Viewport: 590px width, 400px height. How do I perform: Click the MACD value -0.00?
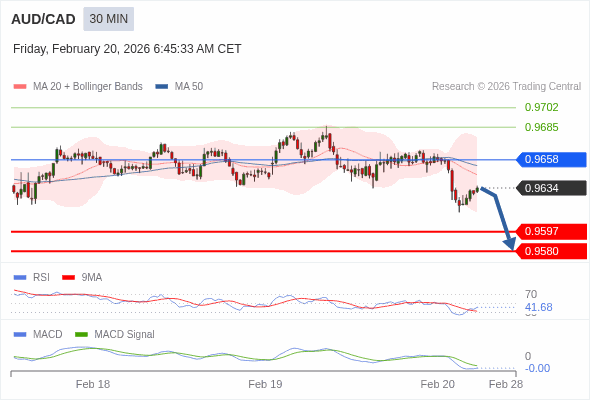pos(537,368)
